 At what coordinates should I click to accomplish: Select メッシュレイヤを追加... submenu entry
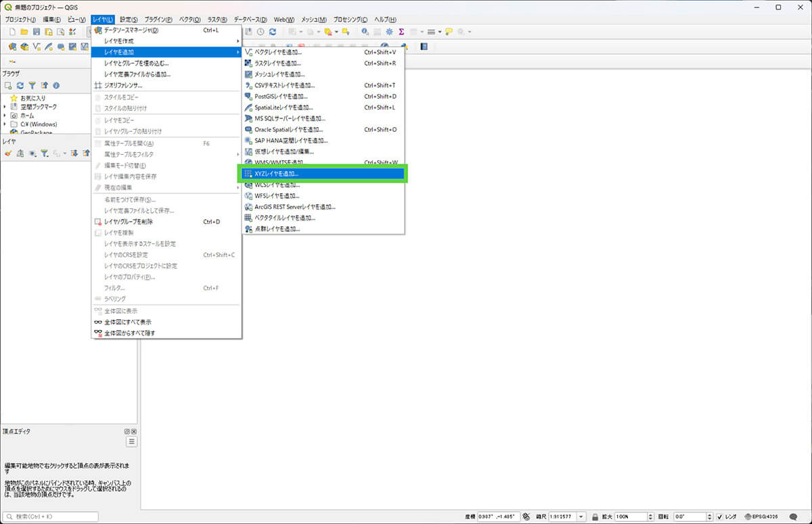(x=323, y=74)
